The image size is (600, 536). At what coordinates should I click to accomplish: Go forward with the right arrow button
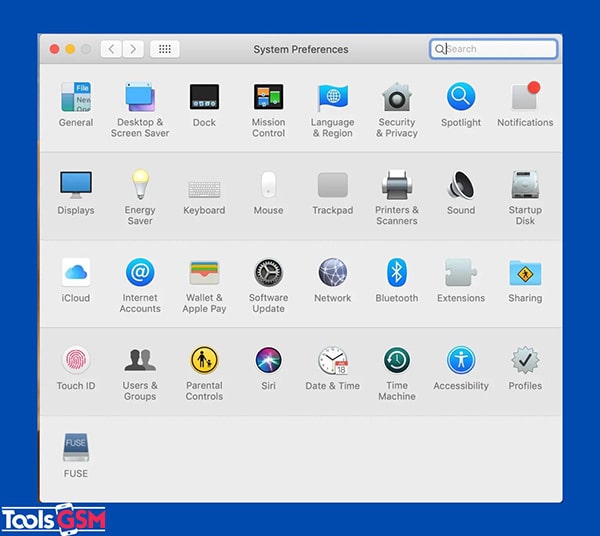coord(133,49)
